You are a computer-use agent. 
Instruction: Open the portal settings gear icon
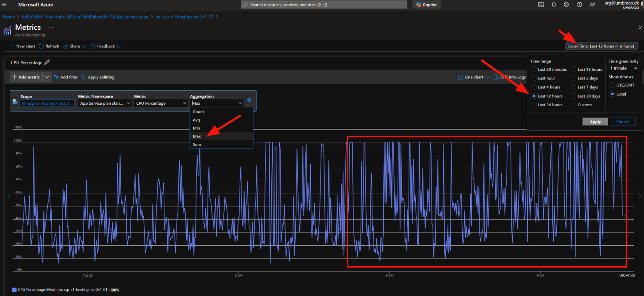coord(567,5)
